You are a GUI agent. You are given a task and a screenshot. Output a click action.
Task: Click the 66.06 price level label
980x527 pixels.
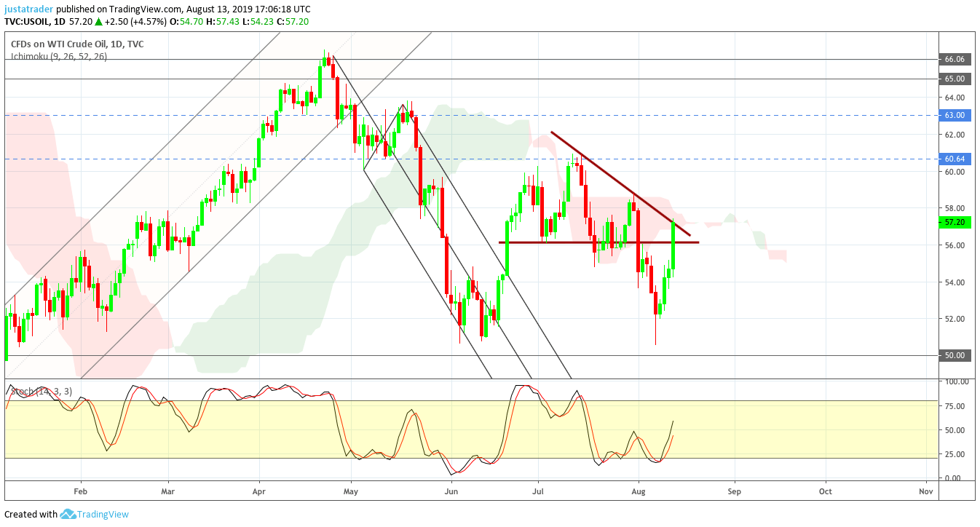point(955,60)
